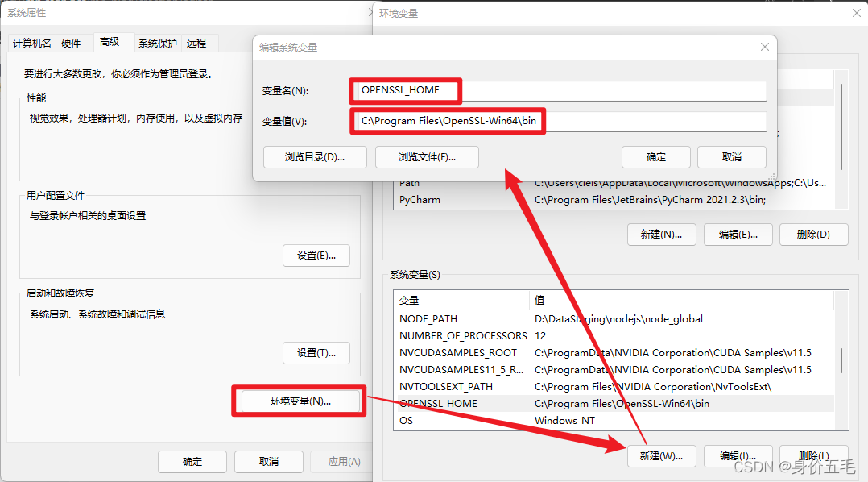Screen dimensions: 868x482
Task: Confirm the edit dialog with 确定
Action: 655,156
